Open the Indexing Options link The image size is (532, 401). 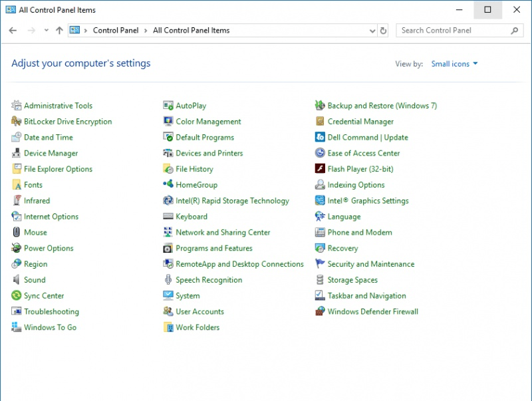coord(356,185)
